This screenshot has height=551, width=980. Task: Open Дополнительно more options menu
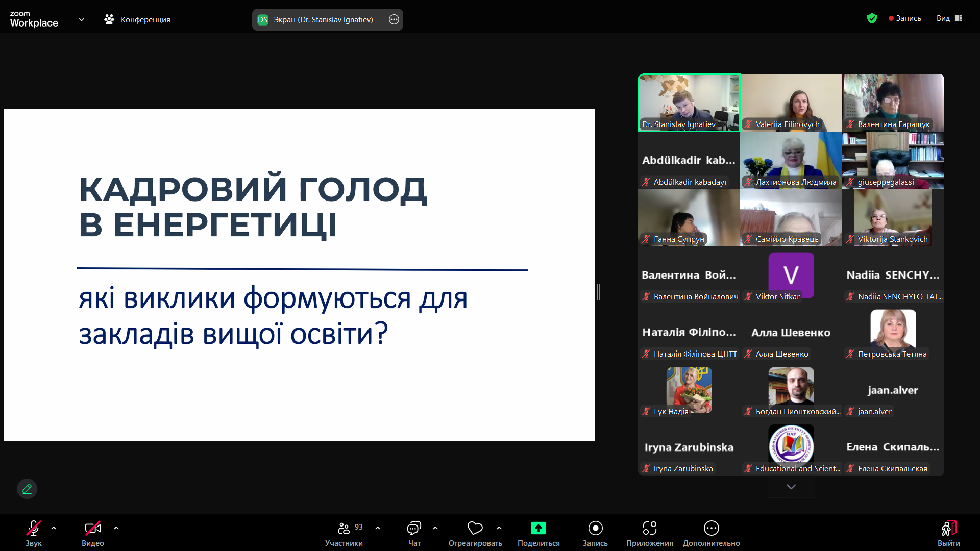point(711,528)
